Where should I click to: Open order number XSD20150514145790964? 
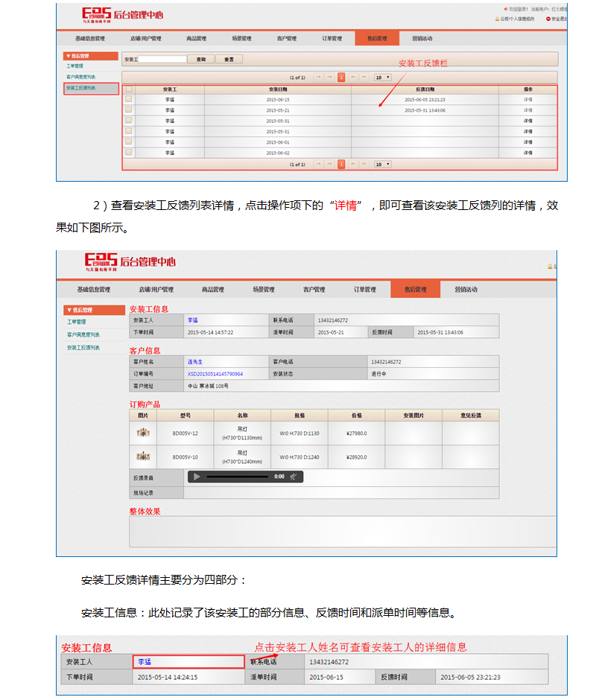(x=215, y=374)
